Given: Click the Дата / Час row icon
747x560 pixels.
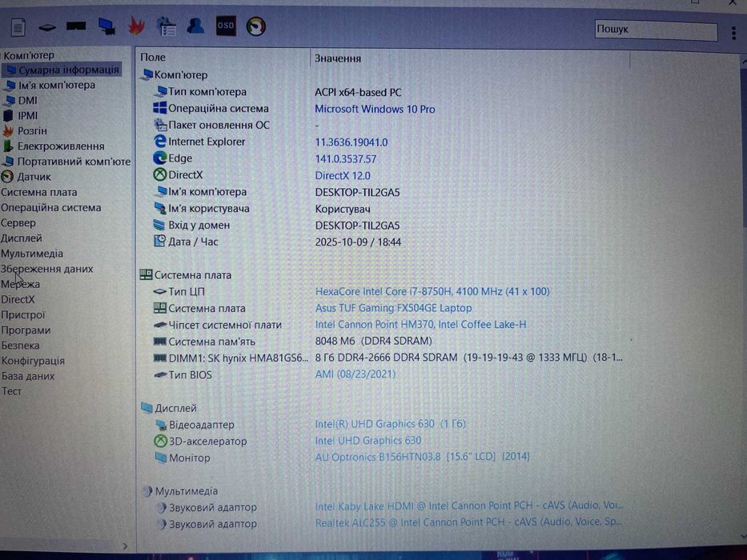Looking at the screenshot, I should 159,241.
